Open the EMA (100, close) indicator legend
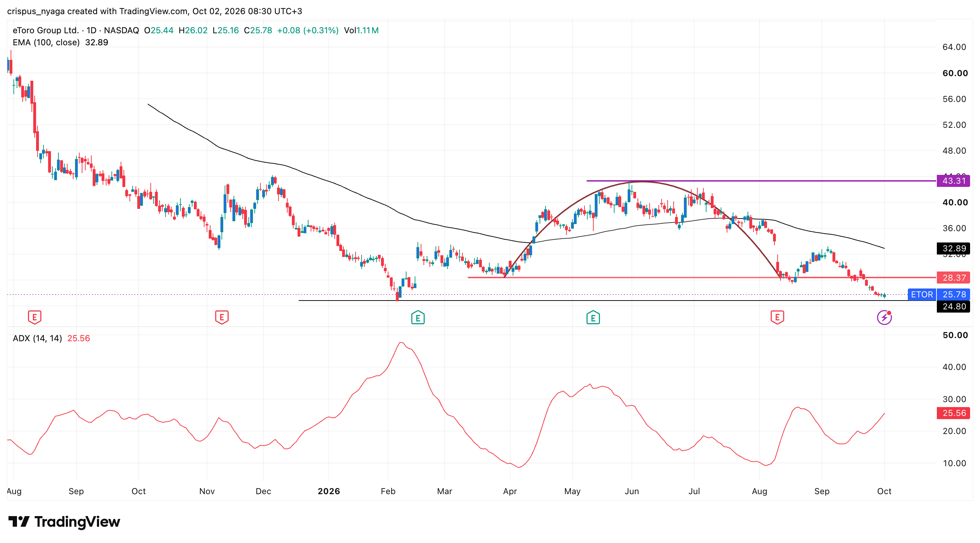The width and height of the screenshot is (980, 543). point(60,42)
